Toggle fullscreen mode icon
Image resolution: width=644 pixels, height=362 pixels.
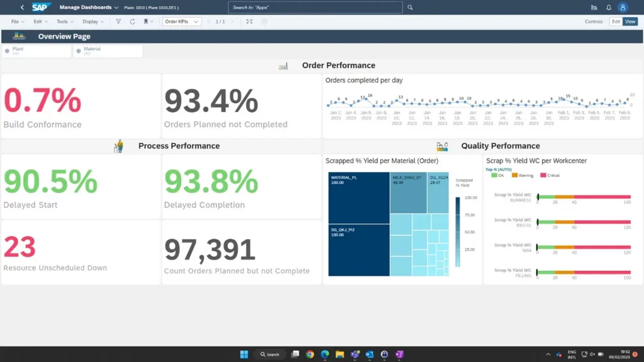[x=249, y=22]
